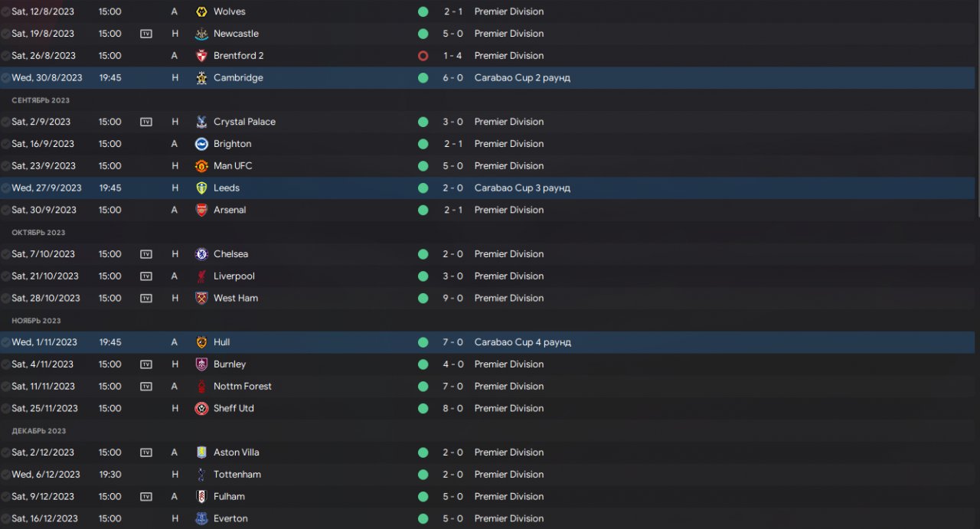Open the West Ham 9 - 0 score
Image resolution: width=980 pixels, height=529 pixels.
pos(453,299)
